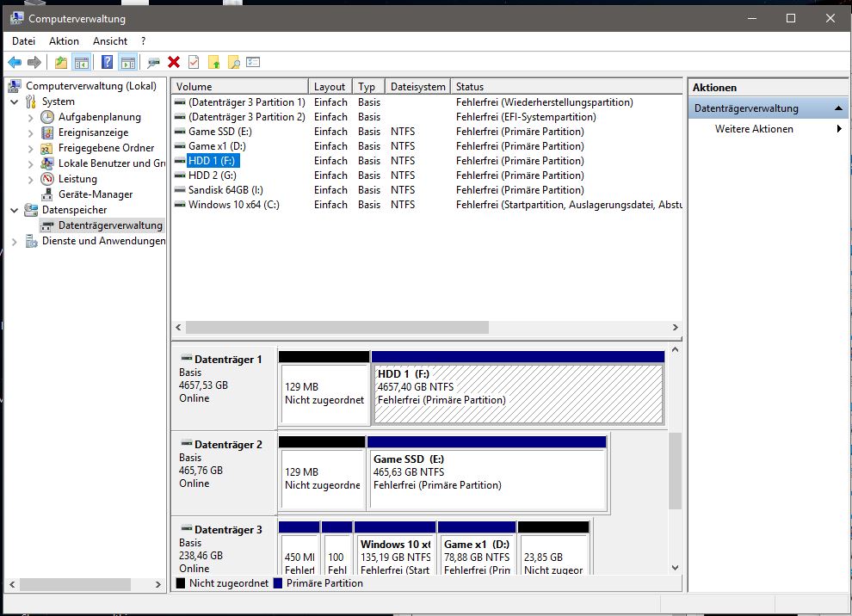Click the Up one level folder icon
852x616 pixels.
pos(61,63)
